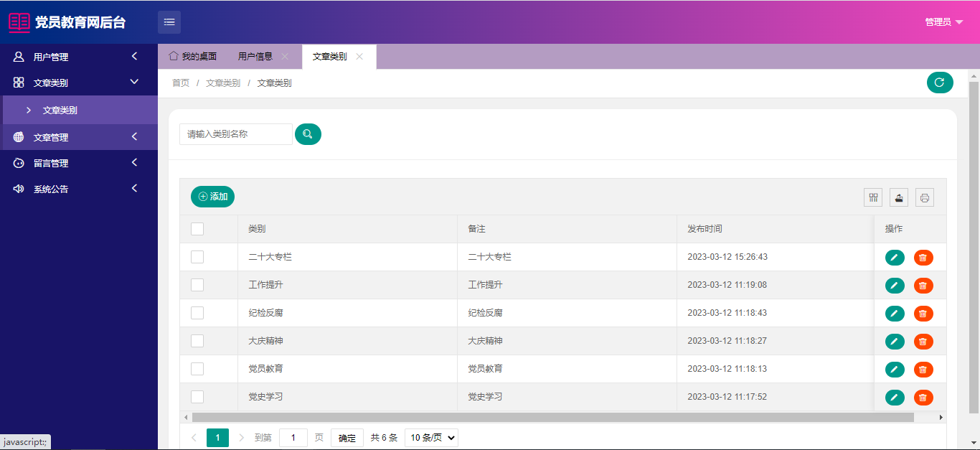Toggle the select-all header checkbox
The image size is (980, 450).
click(197, 229)
